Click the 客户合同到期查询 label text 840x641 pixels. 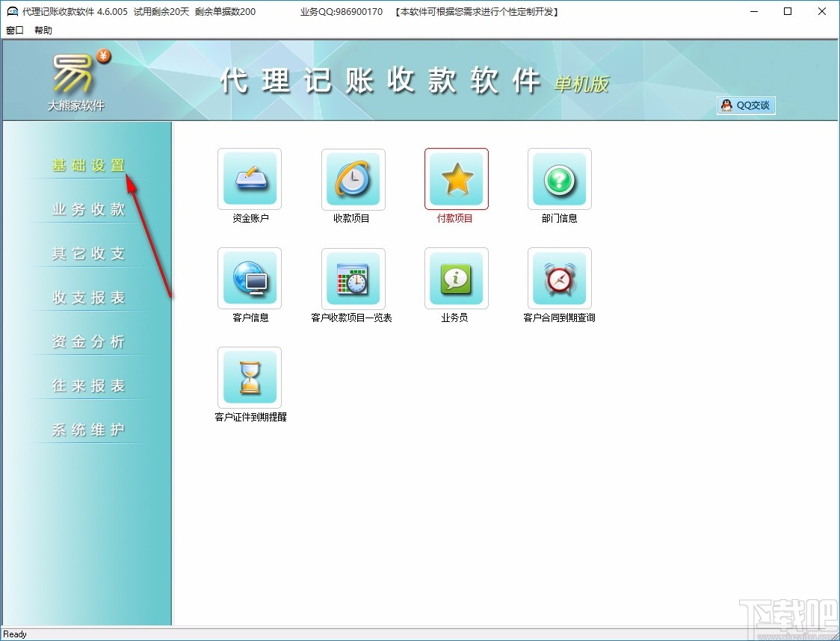pyautogui.click(x=559, y=318)
